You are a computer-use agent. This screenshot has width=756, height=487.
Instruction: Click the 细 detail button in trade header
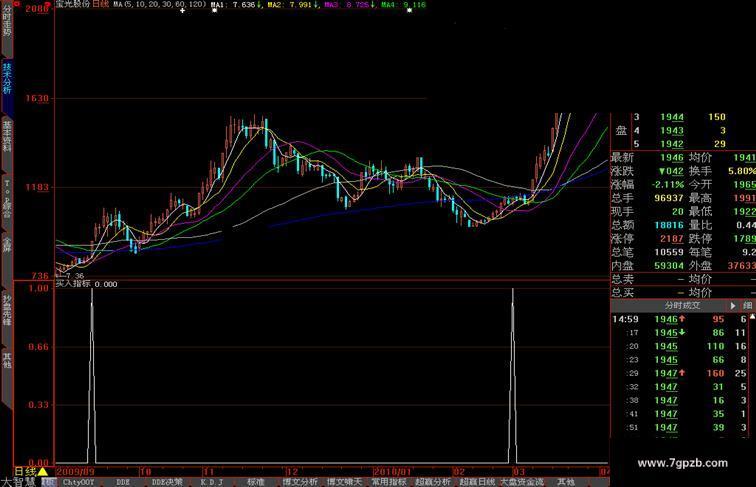[x=747, y=306]
